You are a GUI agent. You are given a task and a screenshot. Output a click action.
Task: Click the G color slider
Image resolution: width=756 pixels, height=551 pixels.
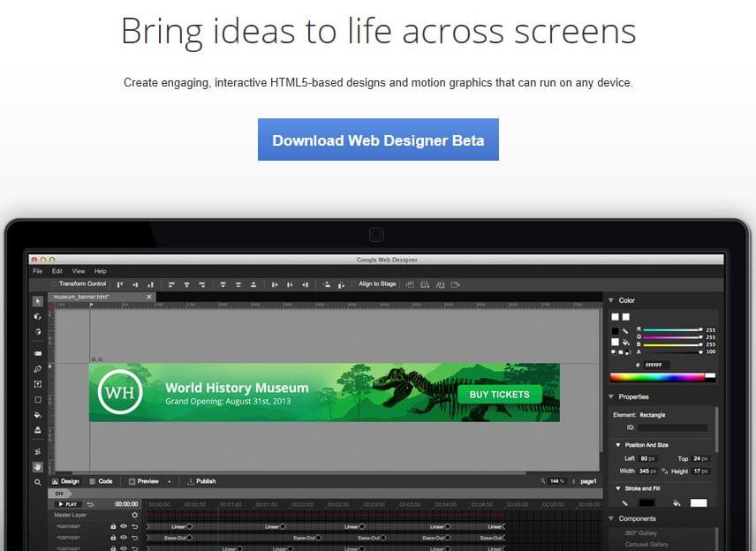(673, 337)
